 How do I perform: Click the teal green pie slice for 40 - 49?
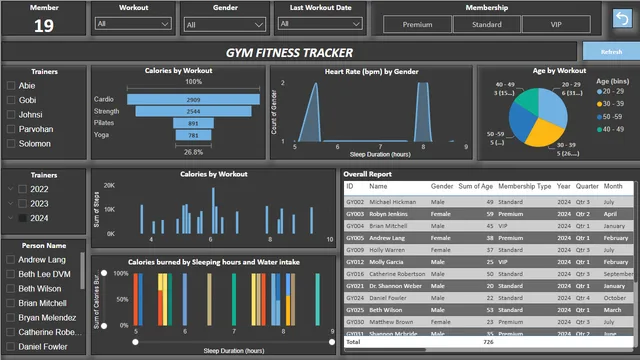529,100
